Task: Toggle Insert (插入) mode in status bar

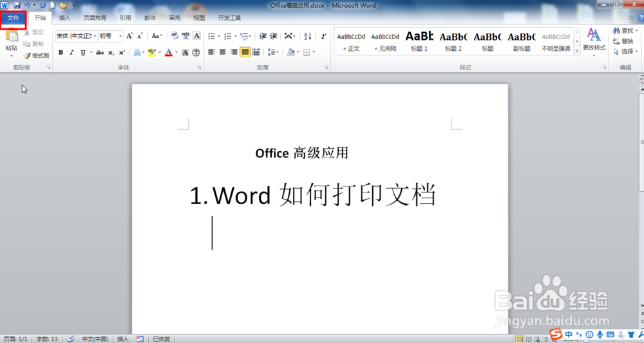Action: [x=123, y=339]
